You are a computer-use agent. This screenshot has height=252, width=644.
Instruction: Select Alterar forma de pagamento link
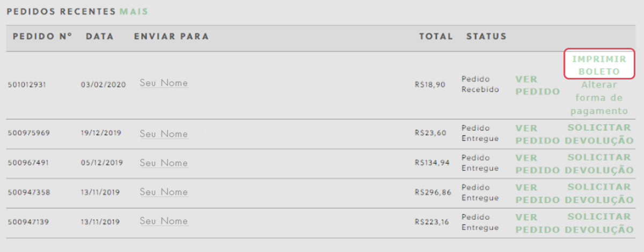pos(599,98)
